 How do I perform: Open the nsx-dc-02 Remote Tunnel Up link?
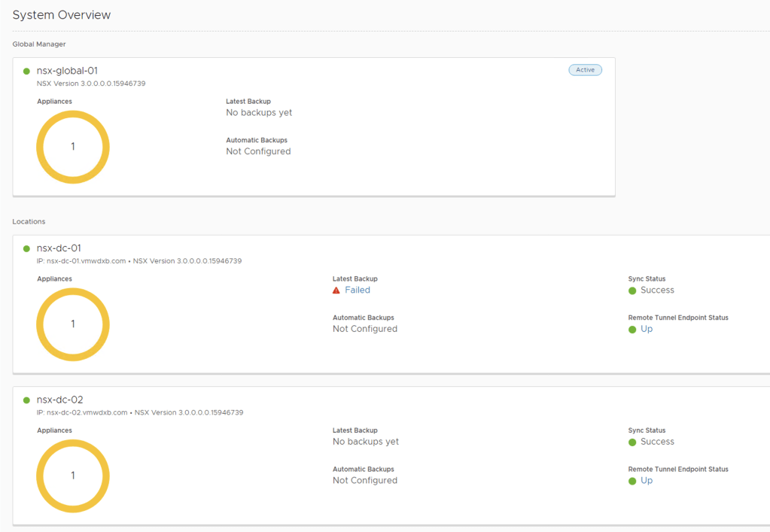tap(647, 481)
